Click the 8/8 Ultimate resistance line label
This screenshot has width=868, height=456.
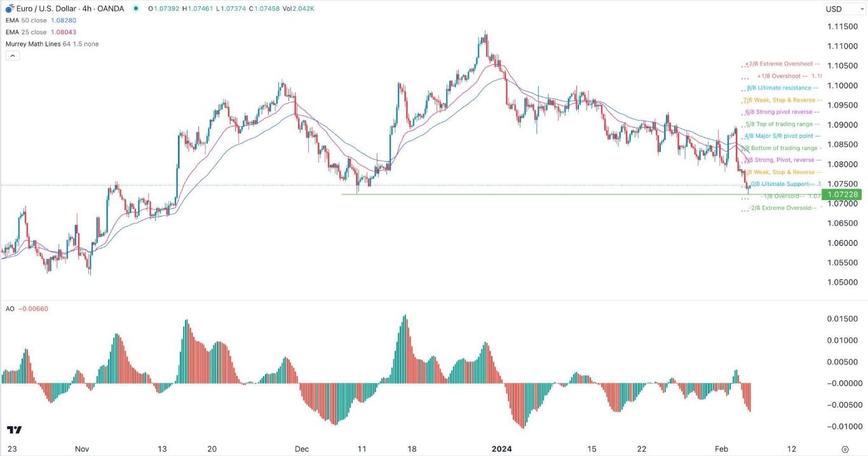pyautogui.click(x=779, y=88)
